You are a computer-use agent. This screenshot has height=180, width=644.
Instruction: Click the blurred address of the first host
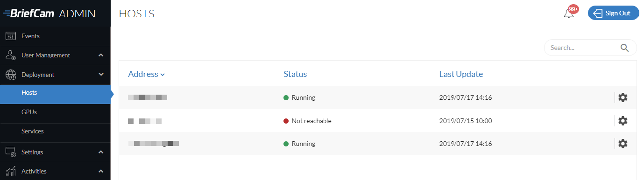[x=148, y=97]
